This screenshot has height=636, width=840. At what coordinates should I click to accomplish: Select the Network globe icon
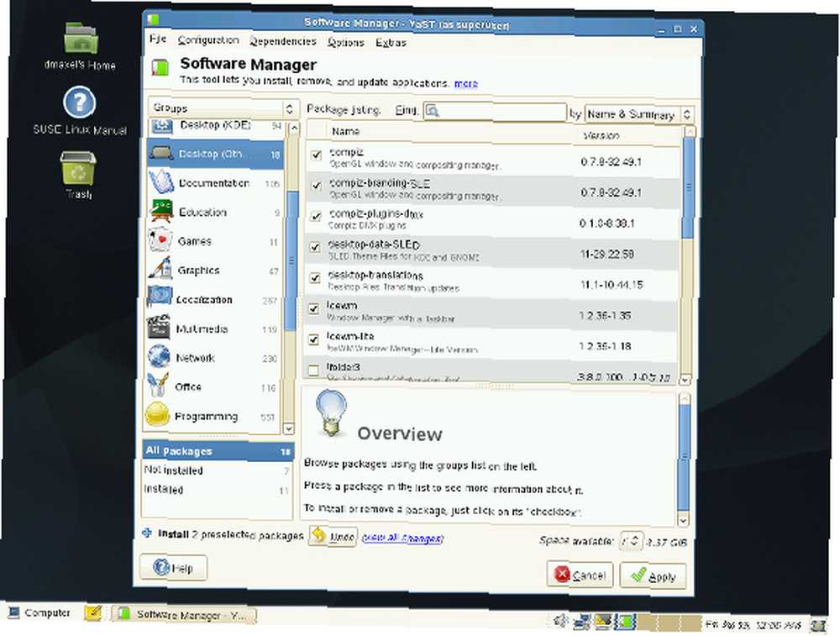click(159, 355)
